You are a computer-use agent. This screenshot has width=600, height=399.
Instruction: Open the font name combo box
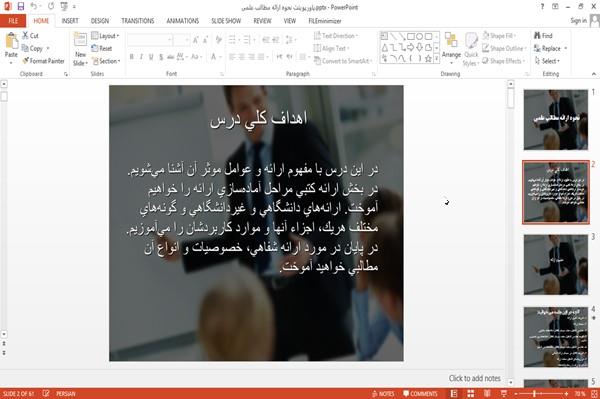click(150, 40)
